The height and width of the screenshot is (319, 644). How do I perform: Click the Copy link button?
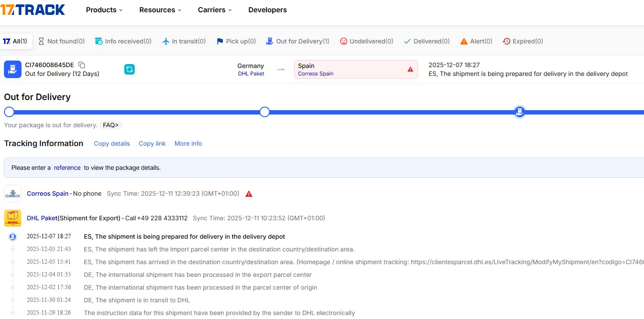(x=152, y=143)
